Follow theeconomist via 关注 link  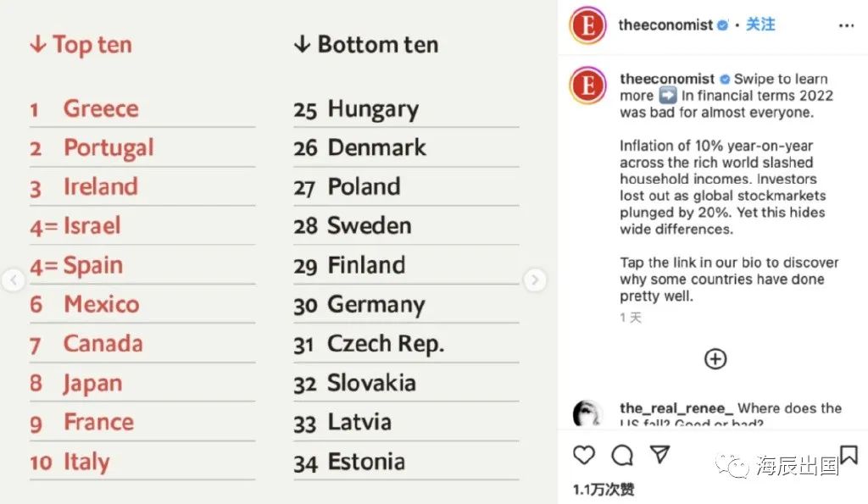[760, 25]
